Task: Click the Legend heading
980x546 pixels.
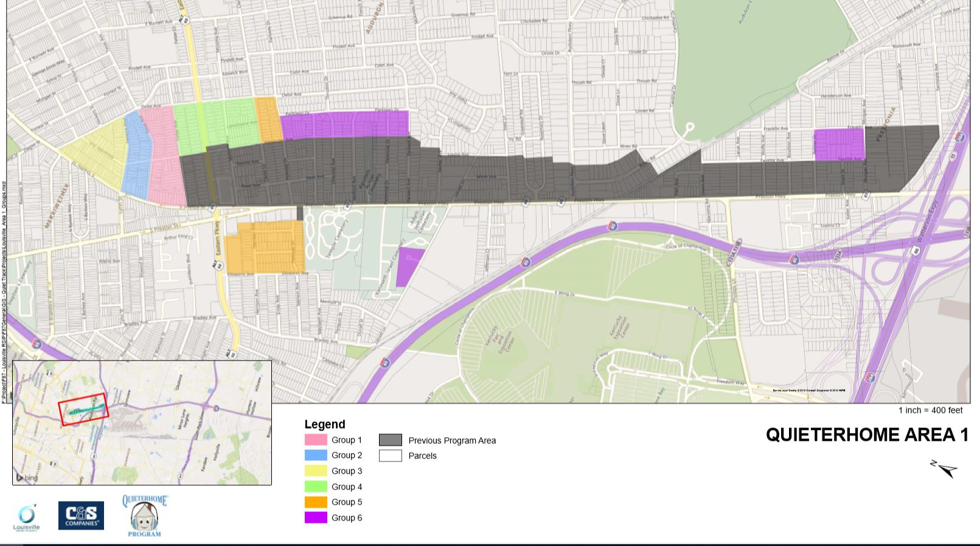Action: [x=325, y=424]
